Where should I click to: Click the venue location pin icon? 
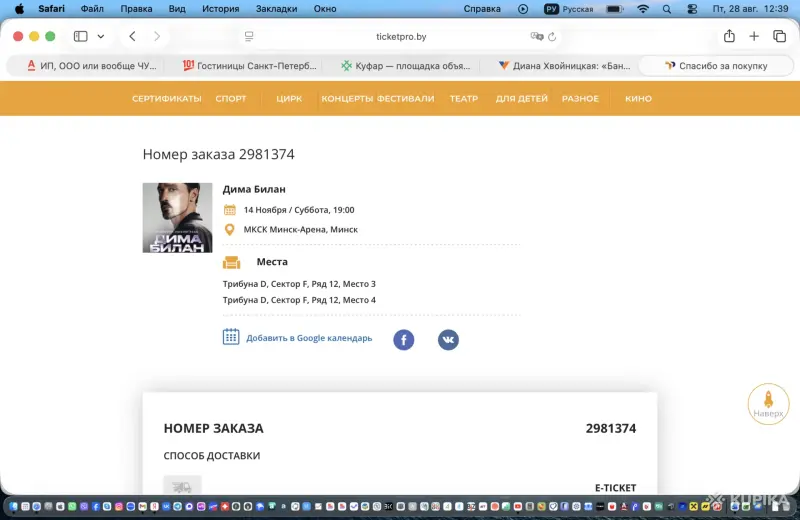(230, 230)
